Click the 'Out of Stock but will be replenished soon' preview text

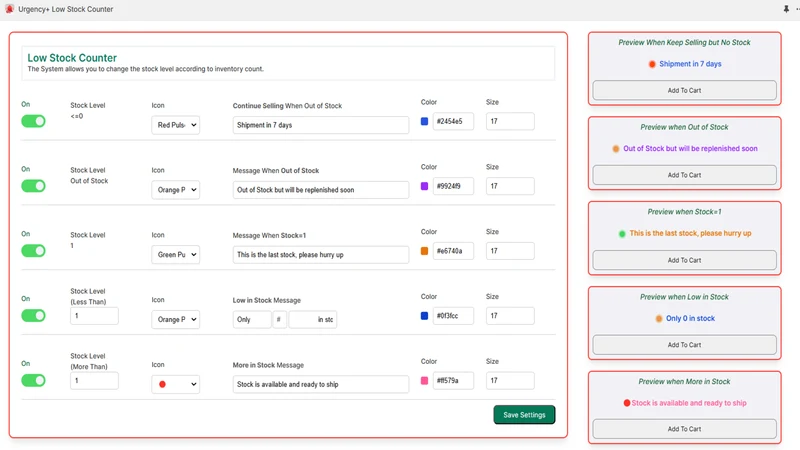pyautogui.click(x=690, y=149)
